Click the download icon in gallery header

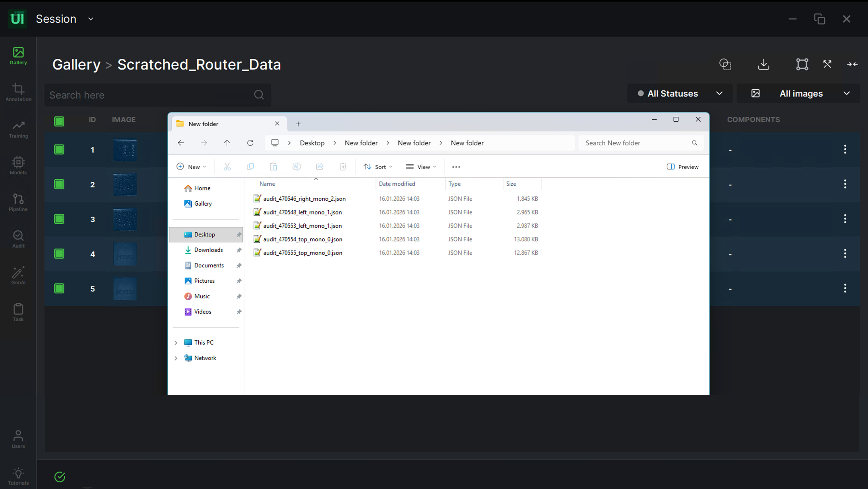[x=764, y=64]
